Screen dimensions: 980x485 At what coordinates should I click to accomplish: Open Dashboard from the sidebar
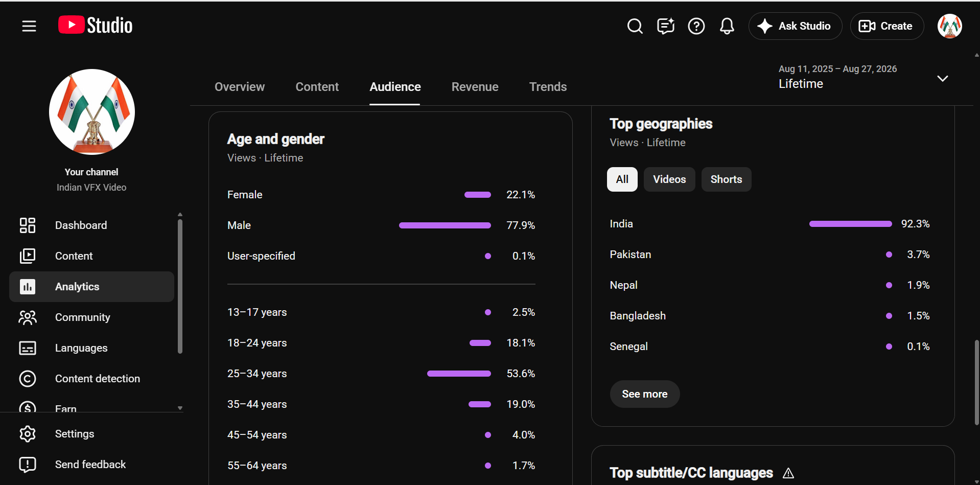[92, 225]
